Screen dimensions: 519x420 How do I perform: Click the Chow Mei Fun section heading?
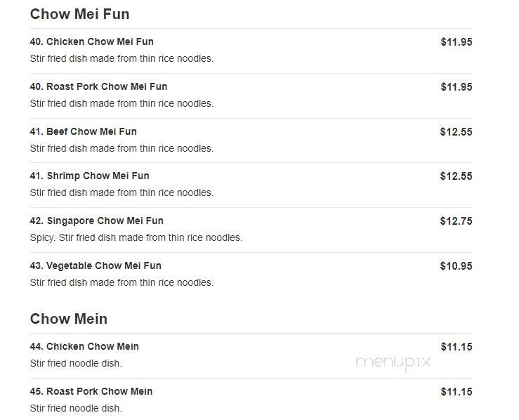(79, 14)
